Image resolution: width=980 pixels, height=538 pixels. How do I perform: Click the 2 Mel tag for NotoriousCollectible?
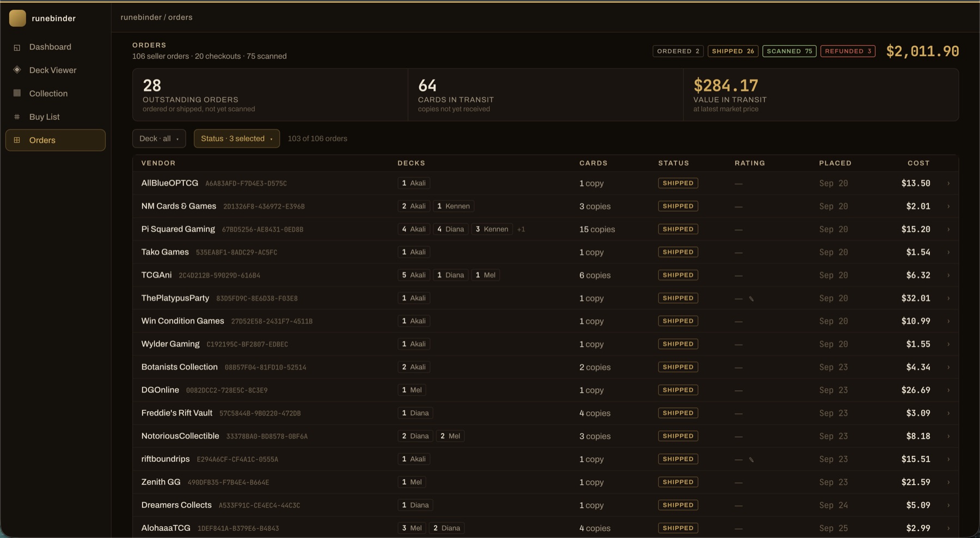pyautogui.click(x=450, y=436)
